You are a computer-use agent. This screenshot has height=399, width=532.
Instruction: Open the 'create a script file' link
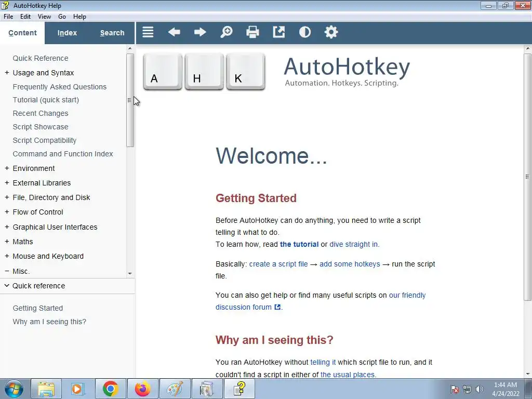tap(278, 264)
